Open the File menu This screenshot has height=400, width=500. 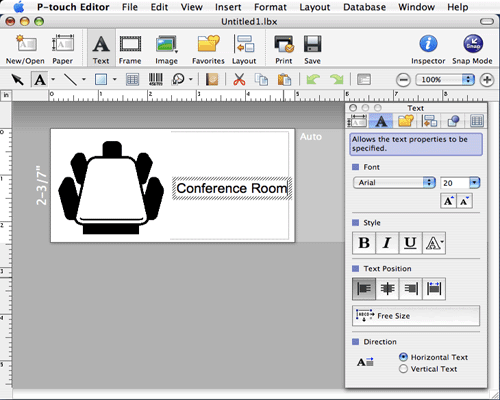coord(130,7)
